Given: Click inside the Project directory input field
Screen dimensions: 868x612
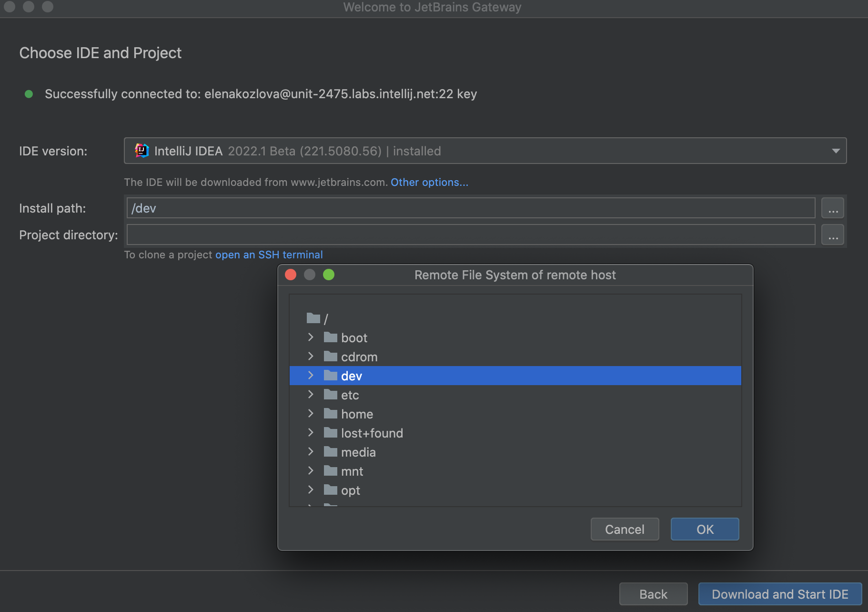Looking at the screenshot, I should (x=472, y=235).
